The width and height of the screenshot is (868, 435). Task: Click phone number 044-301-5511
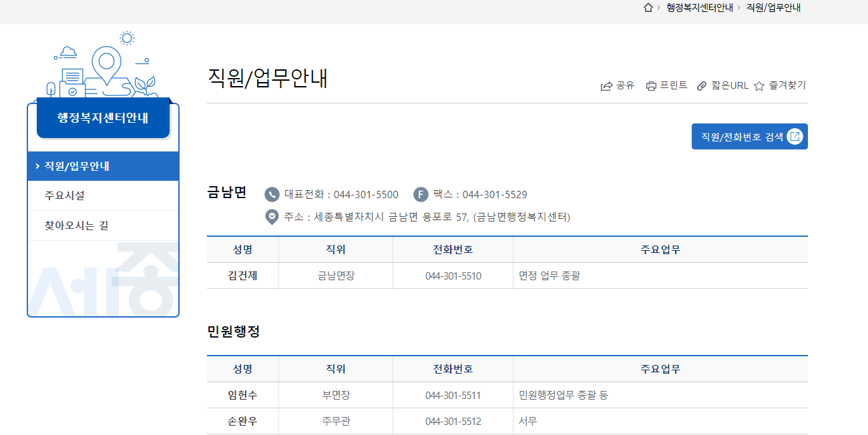(453, 395)
